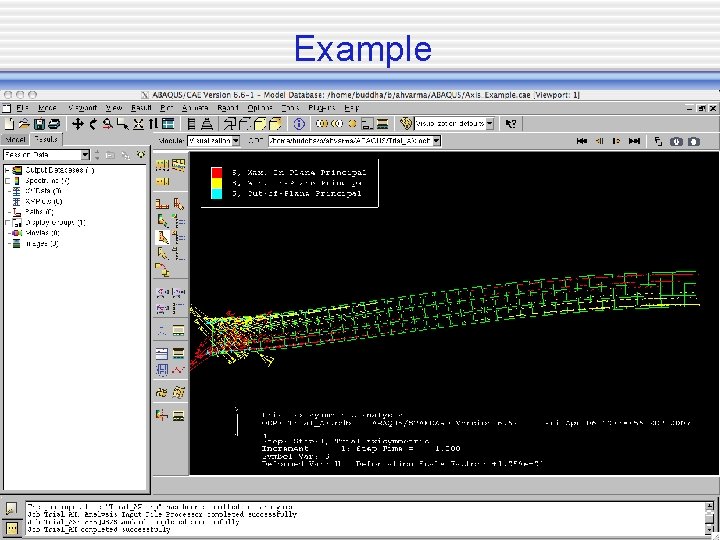Screen dimensions: 720x540
Task: Open the Plug-ins menu
Action: pos(321,108)
